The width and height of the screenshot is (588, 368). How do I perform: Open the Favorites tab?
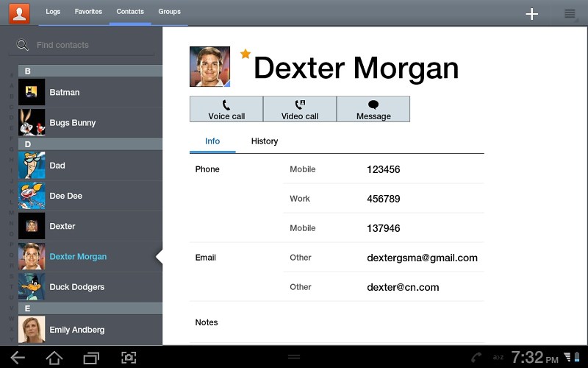tap(88, 12)
